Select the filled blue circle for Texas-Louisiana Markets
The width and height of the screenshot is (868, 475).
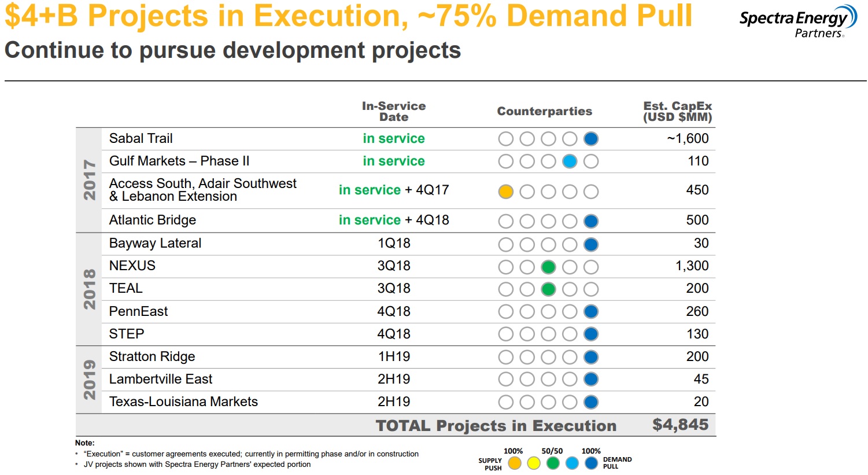pos(590,402)
